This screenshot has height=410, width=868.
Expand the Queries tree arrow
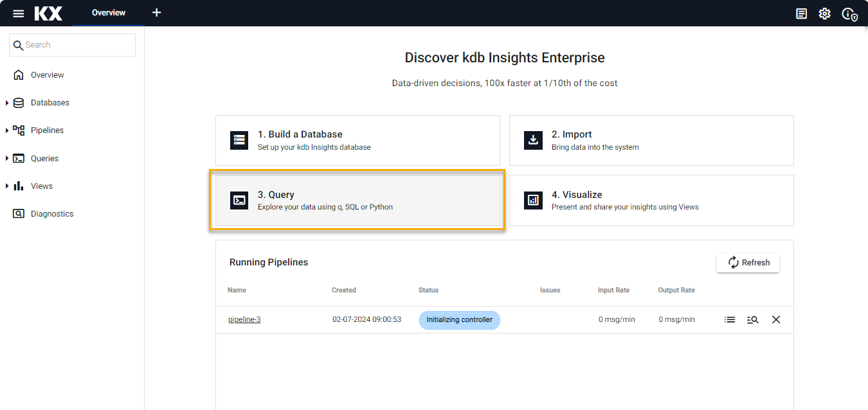7,158
